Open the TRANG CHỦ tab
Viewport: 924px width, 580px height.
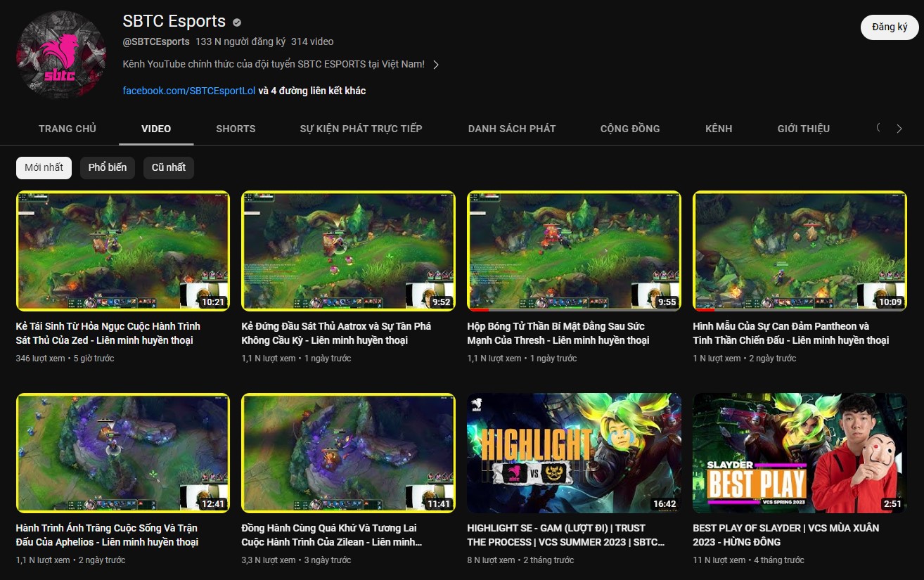click(x=68, y=129)
